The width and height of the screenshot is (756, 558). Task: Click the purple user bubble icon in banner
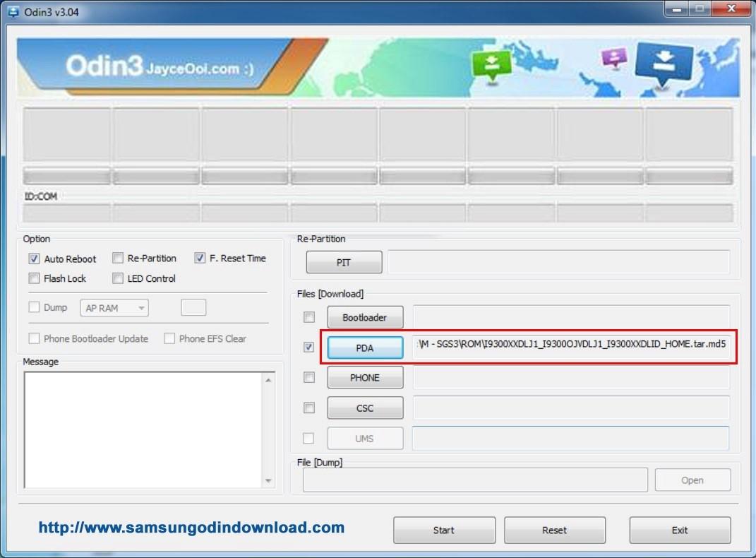coord(614,58)
